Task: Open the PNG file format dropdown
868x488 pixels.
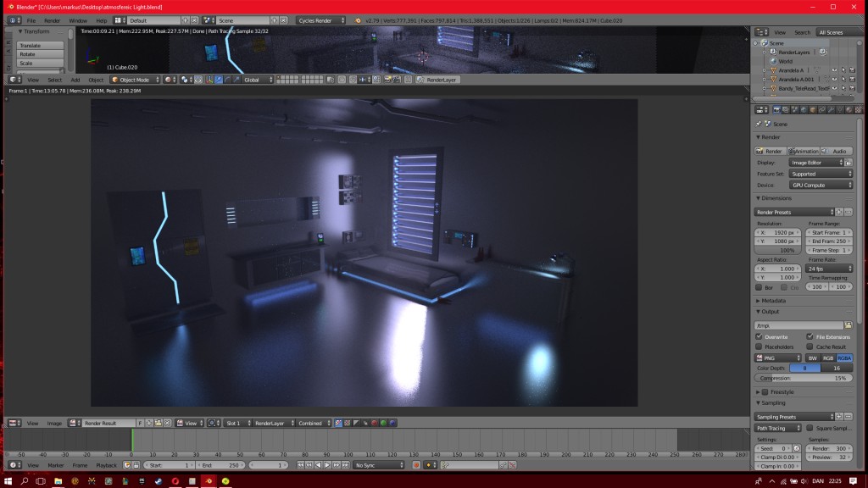Action: [777, 358]
